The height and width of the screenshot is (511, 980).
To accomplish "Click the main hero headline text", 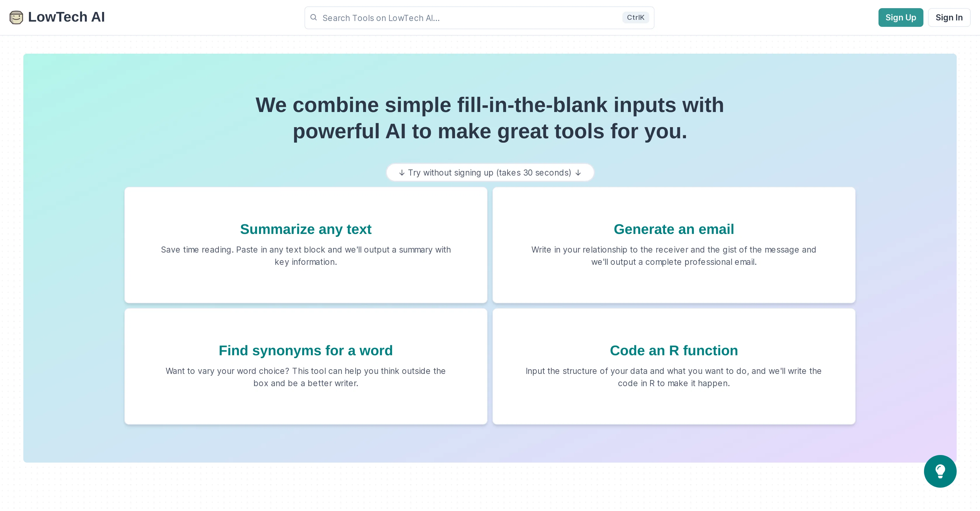I will pos(490,118).
